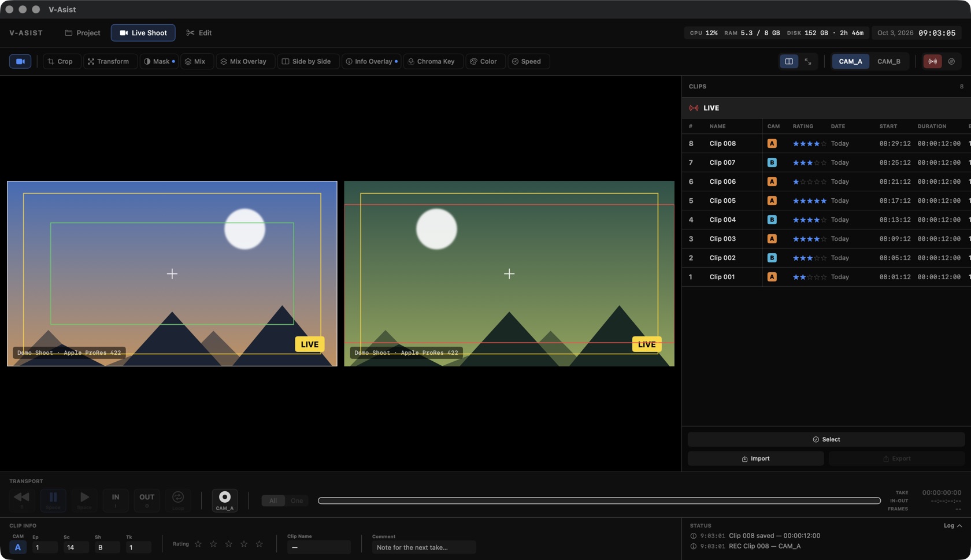Click the Select button in clips panel
Viewport: 971px width, 560px height.
(x=826, y=440)
